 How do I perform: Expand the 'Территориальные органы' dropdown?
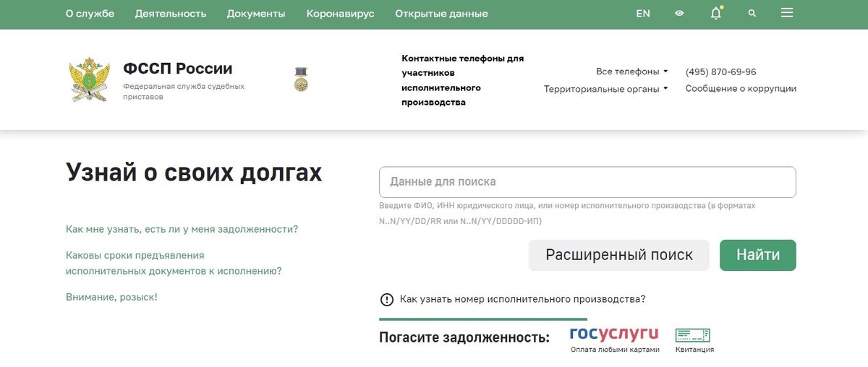605,89
